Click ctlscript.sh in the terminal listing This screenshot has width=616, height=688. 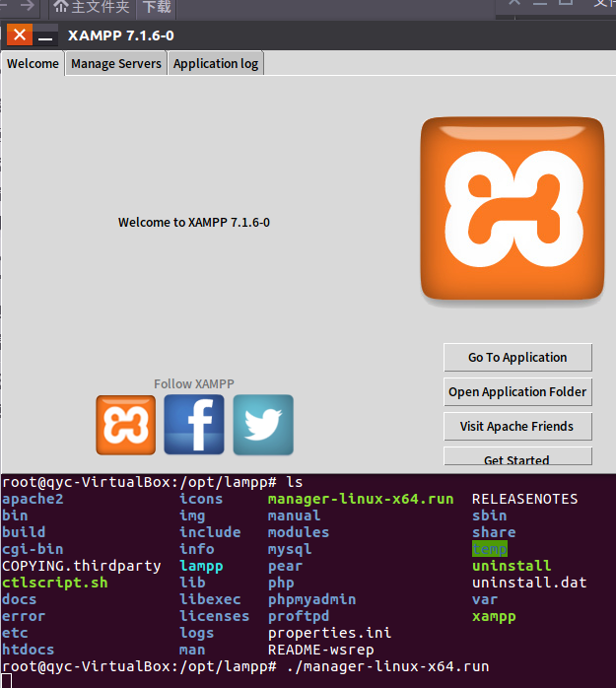pyautogui.click(x=55, y=583)
